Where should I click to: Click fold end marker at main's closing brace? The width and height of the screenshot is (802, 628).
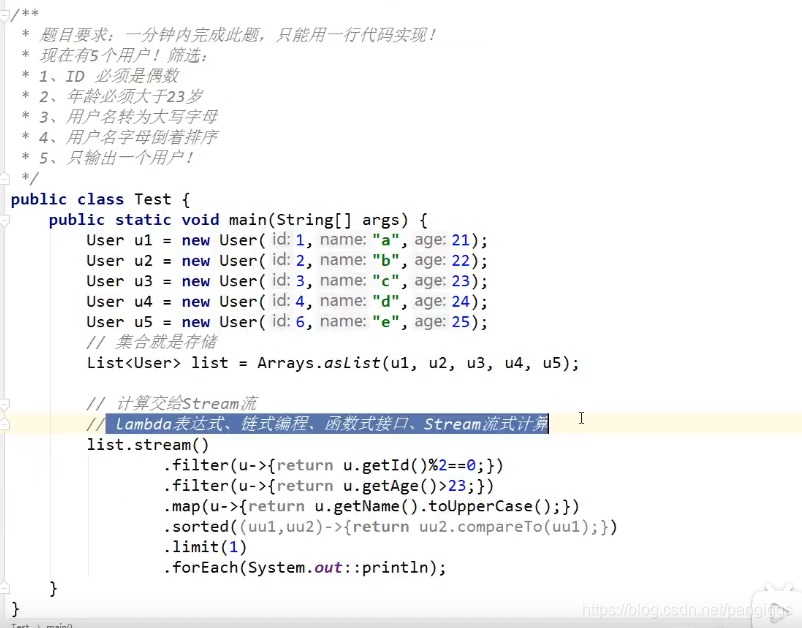click(x=4, y=588)
